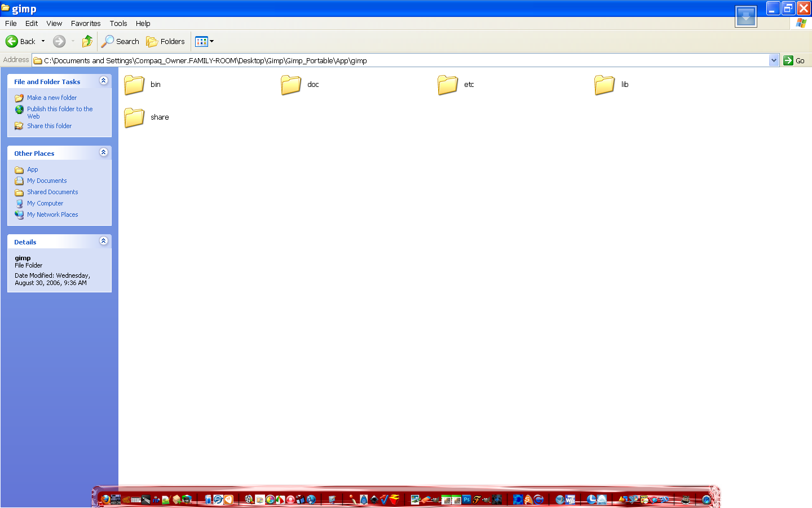Open My Network Places link
Image resolution: width=812 pixels, height=508 pixels.
point(52,214)
